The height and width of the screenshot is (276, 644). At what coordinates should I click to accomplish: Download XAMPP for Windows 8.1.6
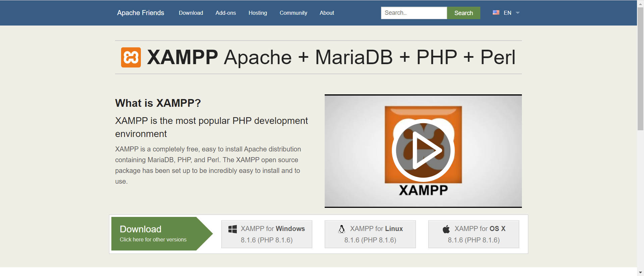[267, 234]
